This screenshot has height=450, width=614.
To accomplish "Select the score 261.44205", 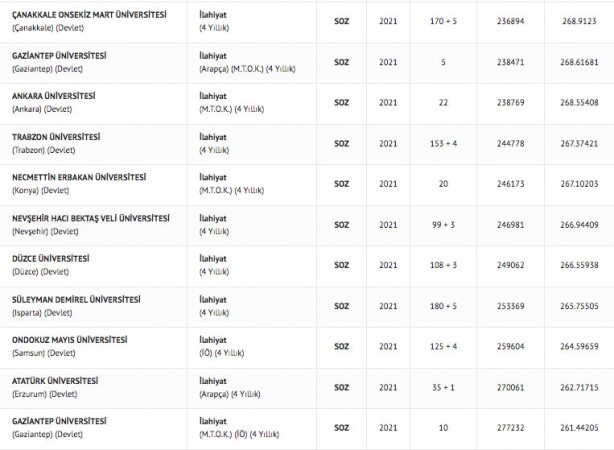I will point(579,428).
